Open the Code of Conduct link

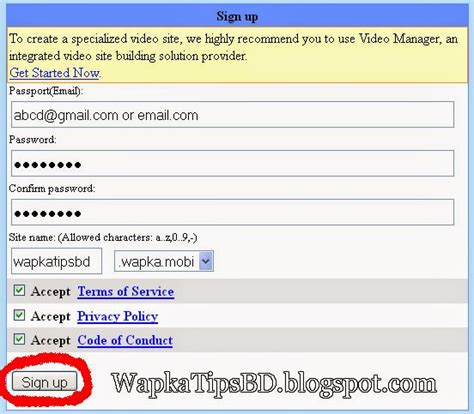125,340
